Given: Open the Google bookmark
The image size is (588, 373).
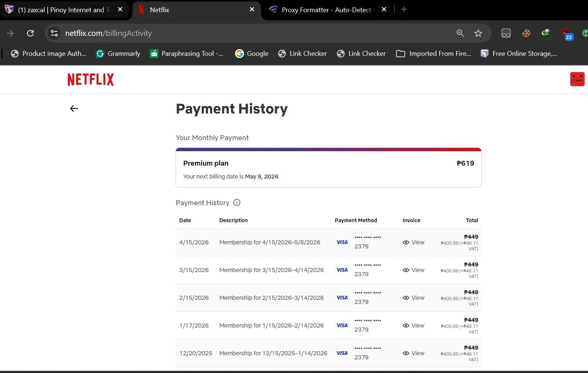Looking at the screenshot, I should click(252, 54).
